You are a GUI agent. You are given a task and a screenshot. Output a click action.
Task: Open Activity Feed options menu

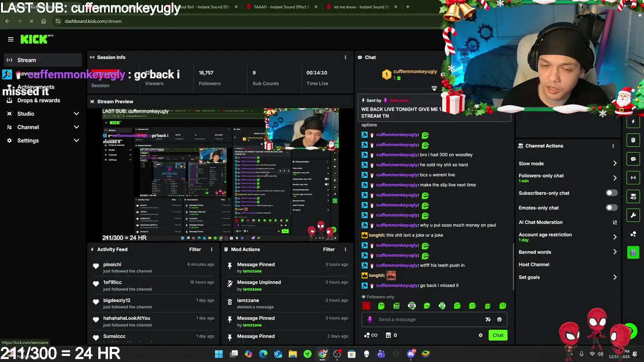[x=211, y=249]
